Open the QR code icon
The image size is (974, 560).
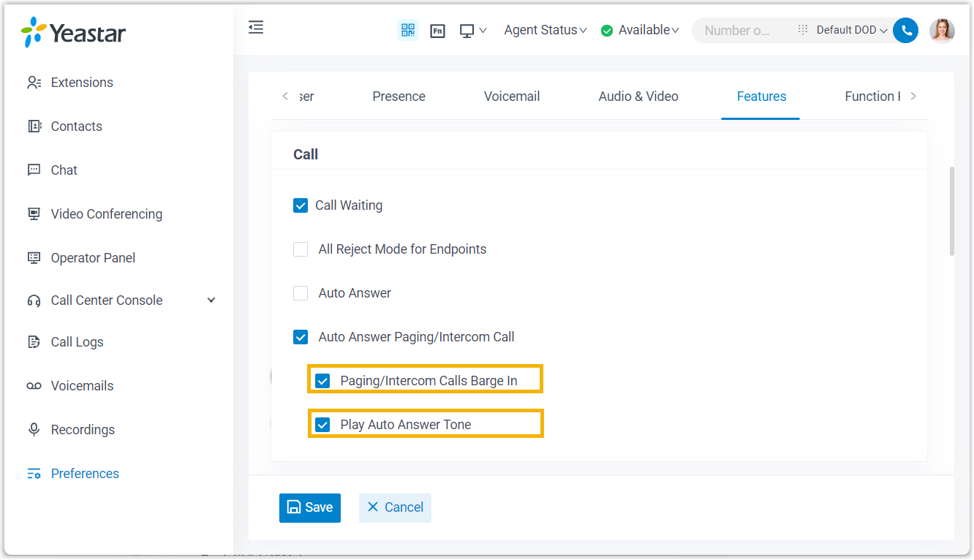(x=408, y=30)
